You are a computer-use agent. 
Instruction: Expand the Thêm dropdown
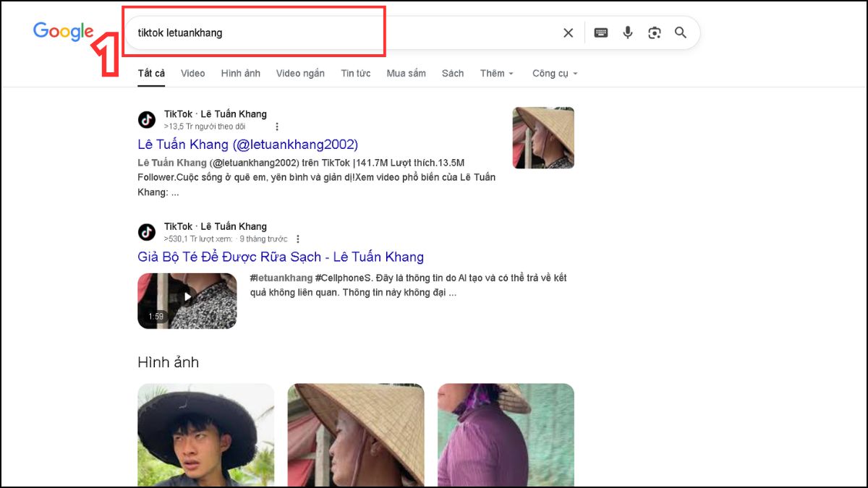tap(497, 73)
